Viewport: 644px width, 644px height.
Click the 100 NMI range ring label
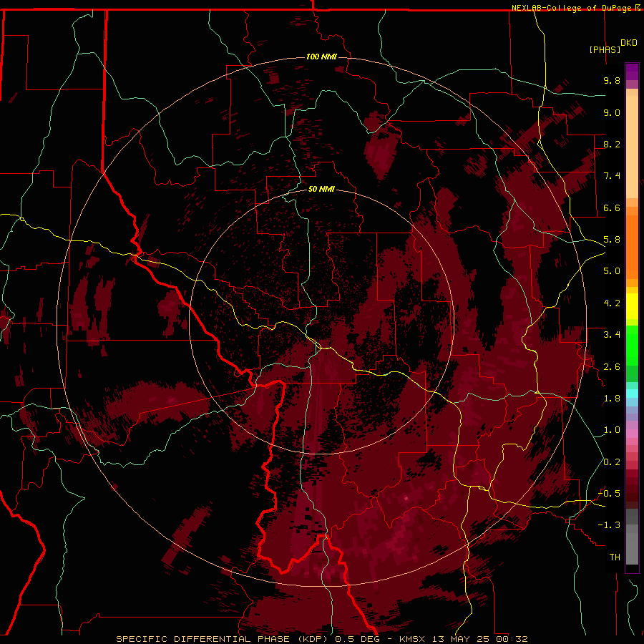(x=321, y=57)
